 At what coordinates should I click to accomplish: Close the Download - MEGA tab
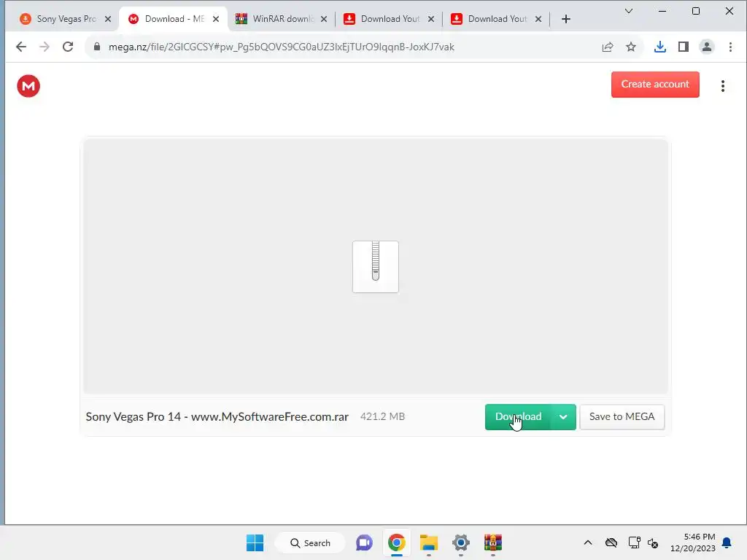[x=216, y=19]
